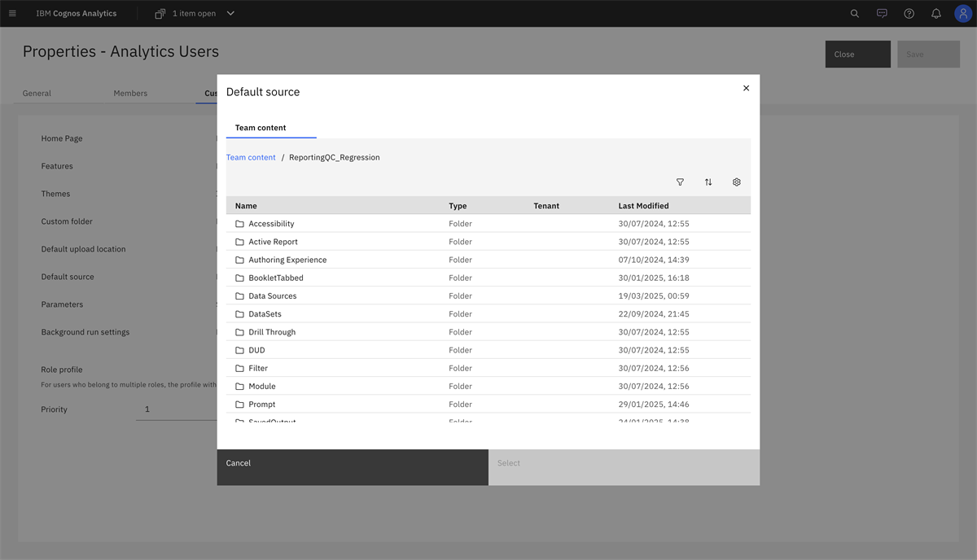Open the hamburger navigation menu
977x560 pixels.
point(12,14)
